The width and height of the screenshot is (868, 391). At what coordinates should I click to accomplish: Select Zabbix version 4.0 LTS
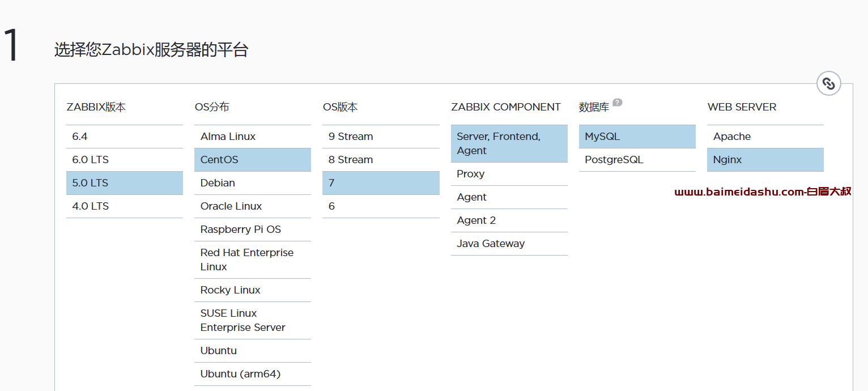tap(125, 206)
